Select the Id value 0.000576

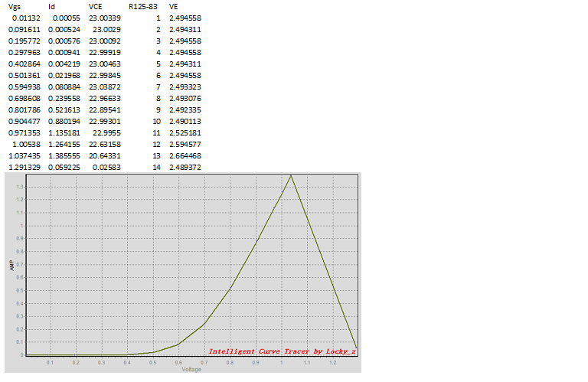64,41
